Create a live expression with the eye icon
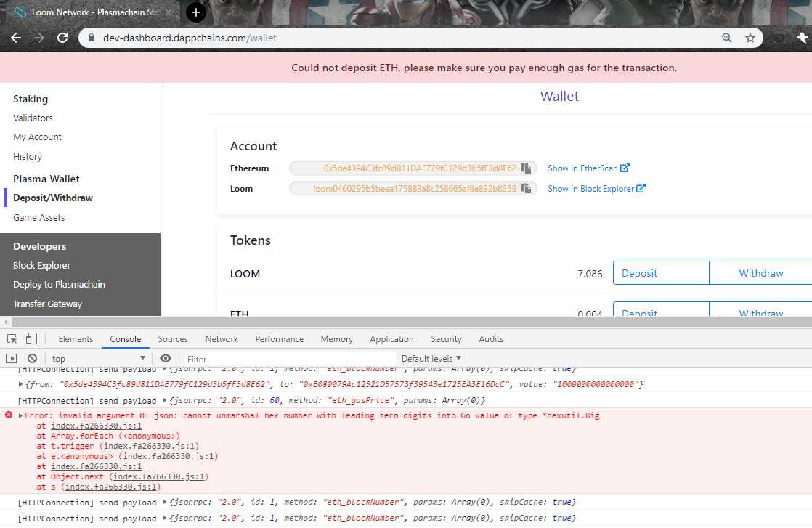 point(166,358)
